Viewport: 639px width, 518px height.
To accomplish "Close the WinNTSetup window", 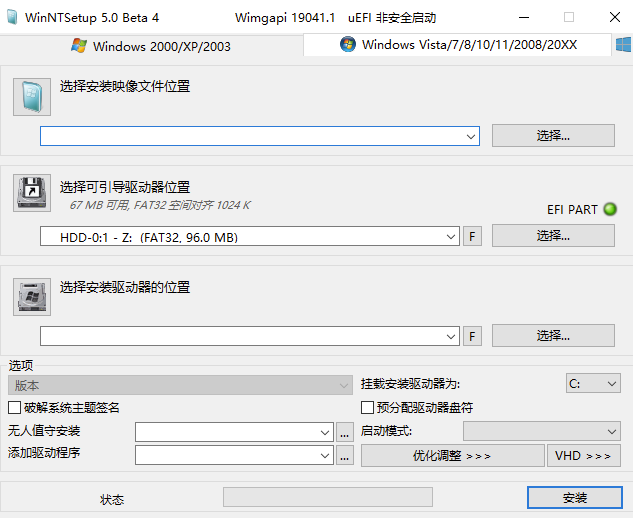I will pyautogui.click(x=615, y=17).
